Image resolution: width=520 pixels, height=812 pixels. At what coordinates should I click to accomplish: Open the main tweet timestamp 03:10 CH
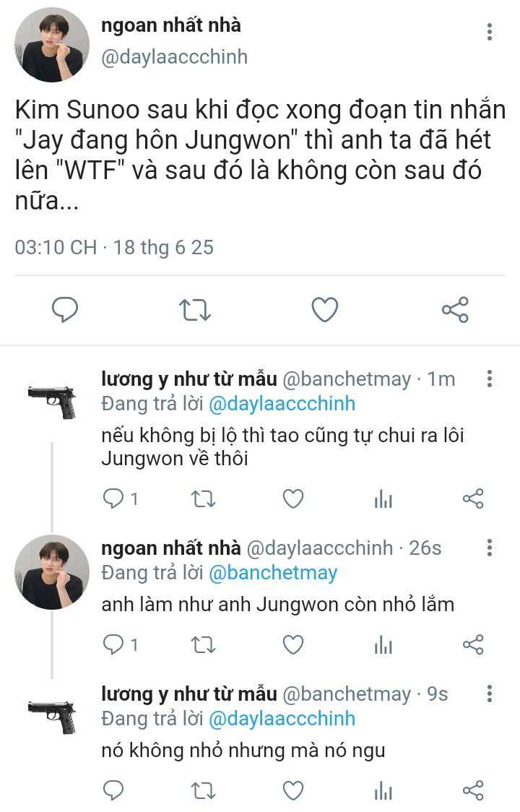point(56,247)
